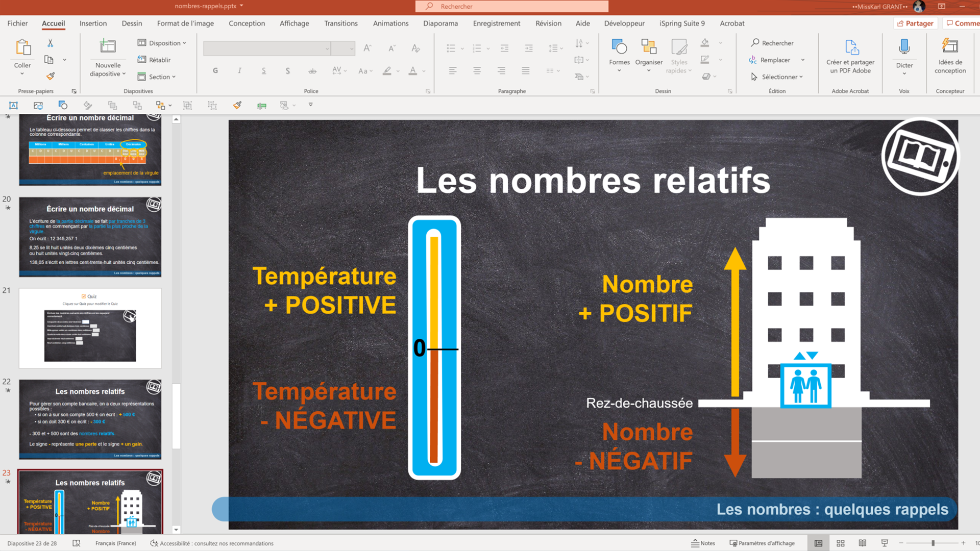Toggle text shadow
This screenshot has height=551, width=980.
pyautogui.click(x=288, y=70)
